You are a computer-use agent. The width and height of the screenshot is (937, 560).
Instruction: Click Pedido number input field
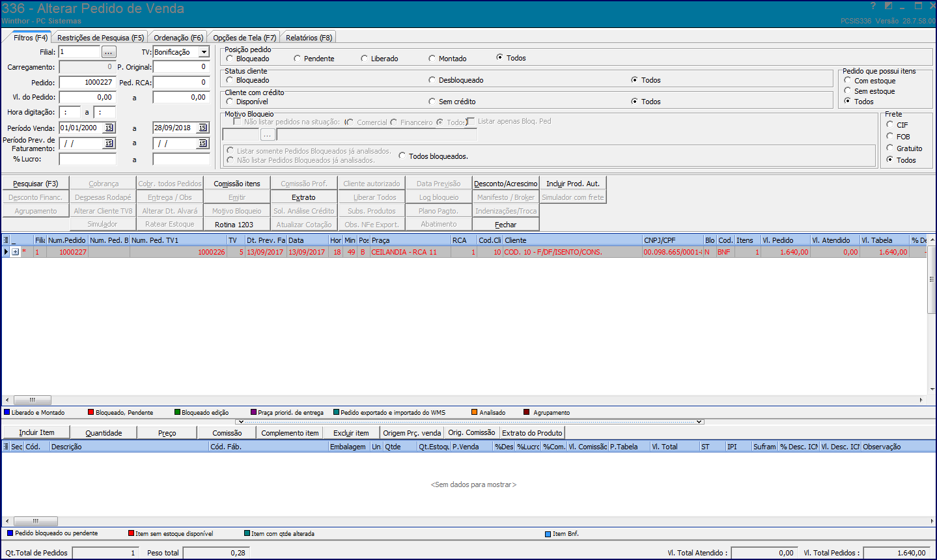click(87, 83)
